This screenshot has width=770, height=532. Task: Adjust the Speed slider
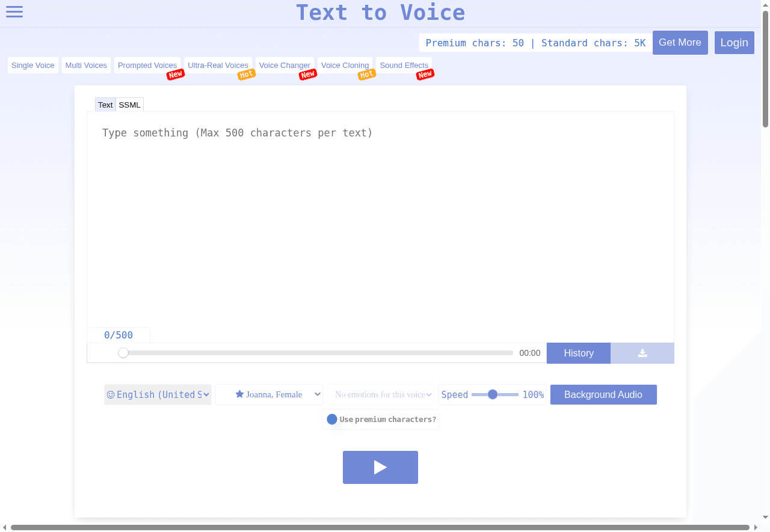point(493,394)
